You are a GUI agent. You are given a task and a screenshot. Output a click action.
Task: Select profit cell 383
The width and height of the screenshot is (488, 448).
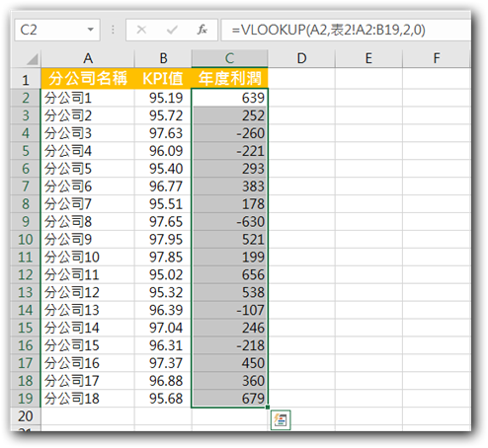[x=229, y=187]
